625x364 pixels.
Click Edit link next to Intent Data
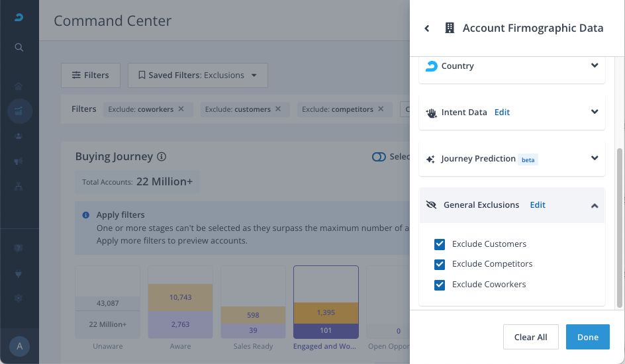[502, 113]
